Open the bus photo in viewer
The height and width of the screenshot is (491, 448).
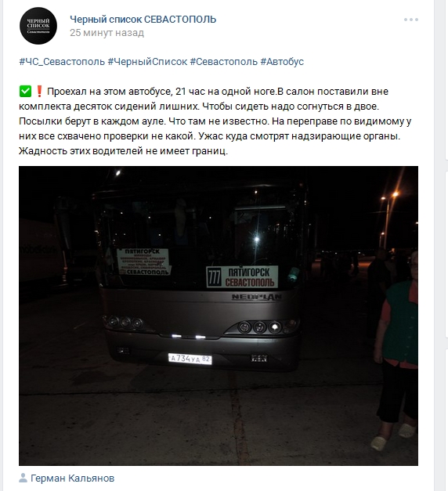[219, 316]
